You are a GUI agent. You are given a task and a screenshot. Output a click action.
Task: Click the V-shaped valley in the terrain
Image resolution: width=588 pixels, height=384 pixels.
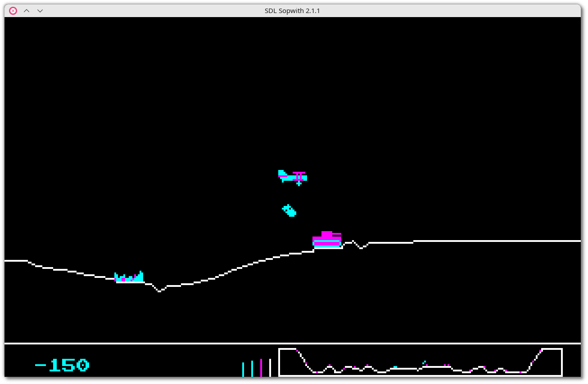pyautogui.click(x=159, y=290)
